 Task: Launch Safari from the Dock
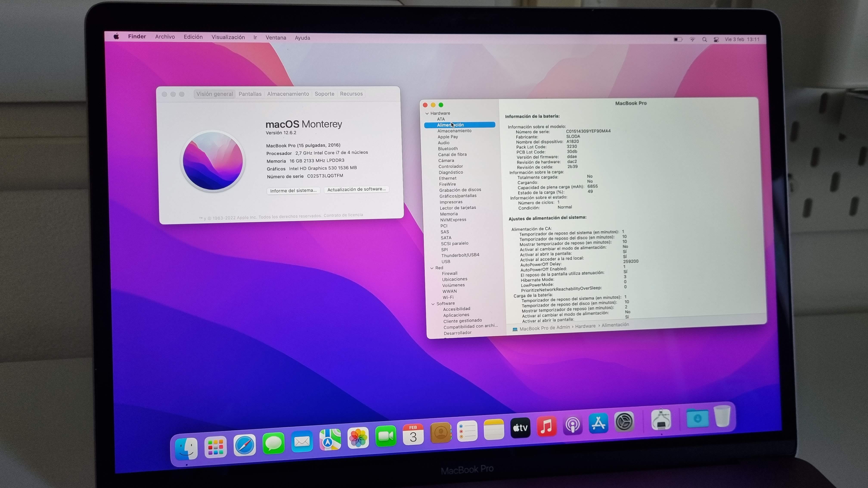pyautogui.click(x=244, y=445)
